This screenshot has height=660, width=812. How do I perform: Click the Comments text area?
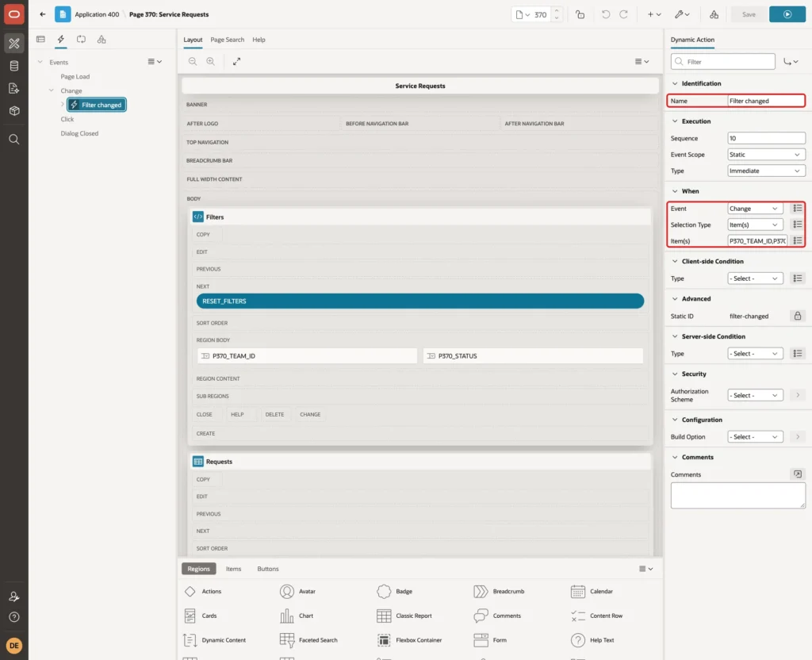point(738,495)
